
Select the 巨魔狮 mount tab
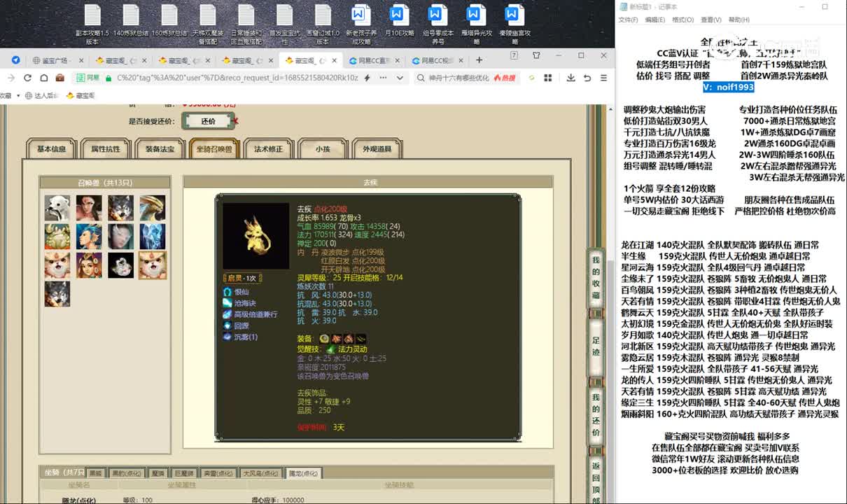(185, 473)
